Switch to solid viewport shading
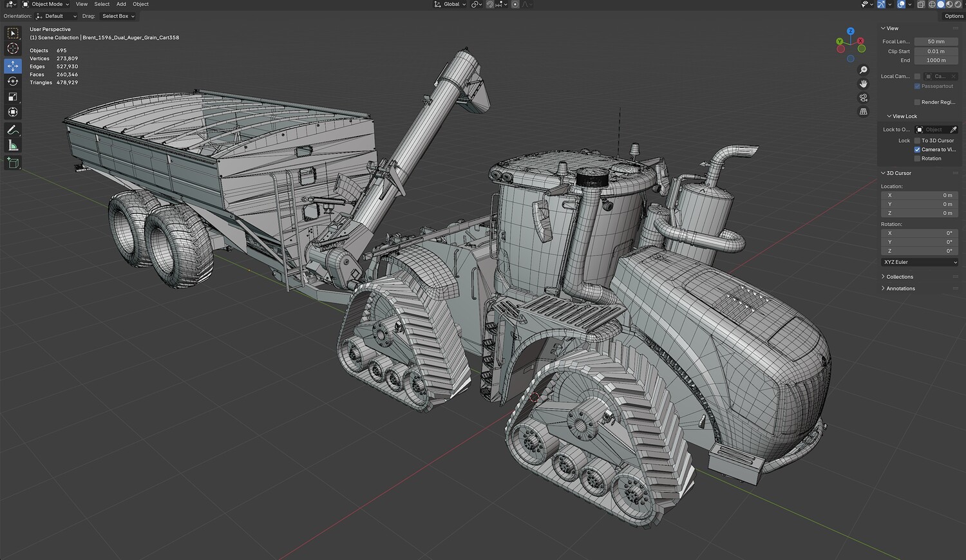The width and height of the screenshot is (966, 560). (940, 5)
